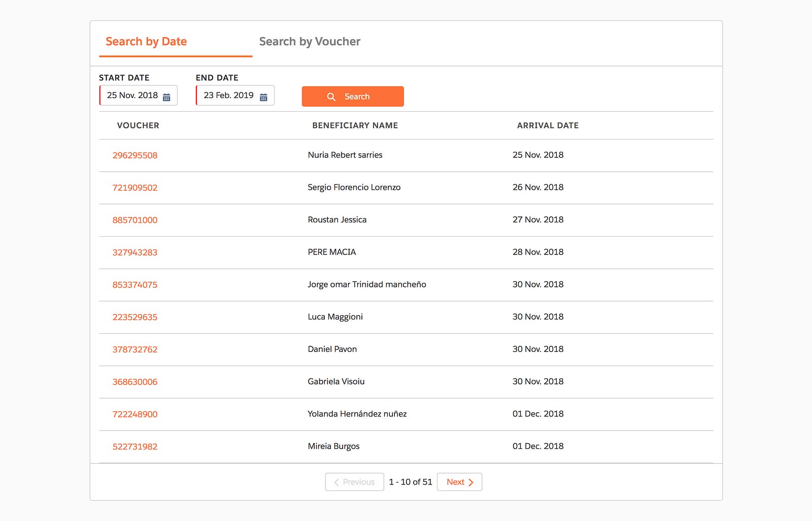Viewport: 812px width, 521px height.
Task: Open the end date calendar icon
Action: (x=263, y=97)
